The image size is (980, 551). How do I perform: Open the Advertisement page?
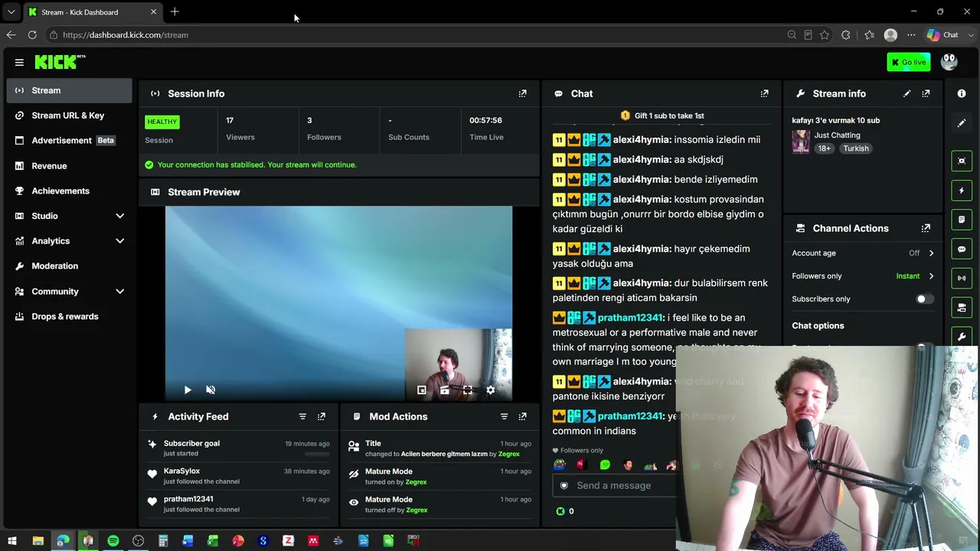[x=69, y=141]
